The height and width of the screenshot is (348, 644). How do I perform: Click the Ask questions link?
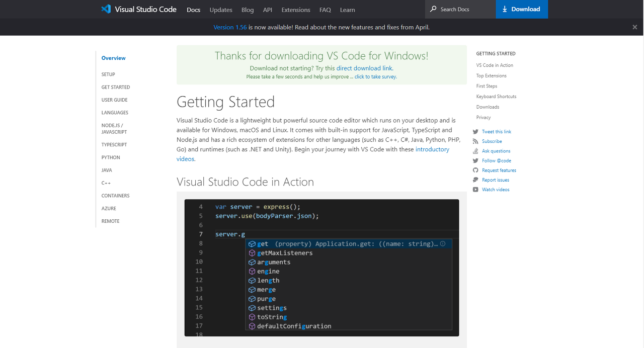pos(496,151)
